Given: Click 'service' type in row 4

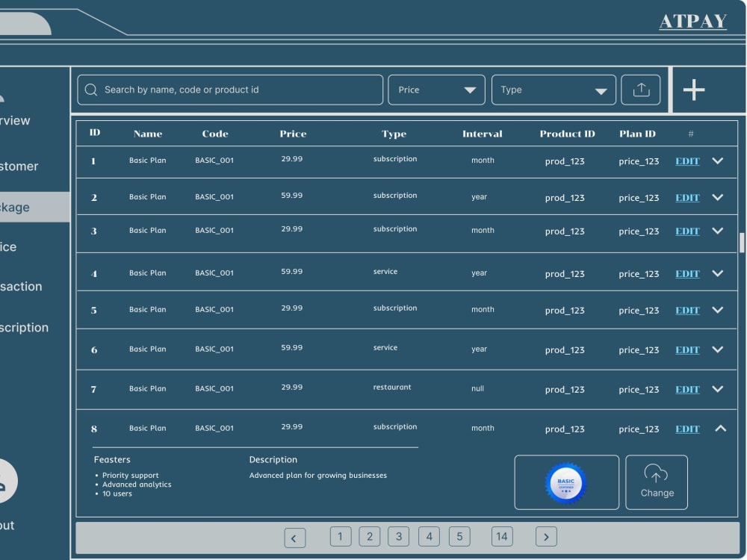Looking at the screenshot, I should tap(385, 272).
